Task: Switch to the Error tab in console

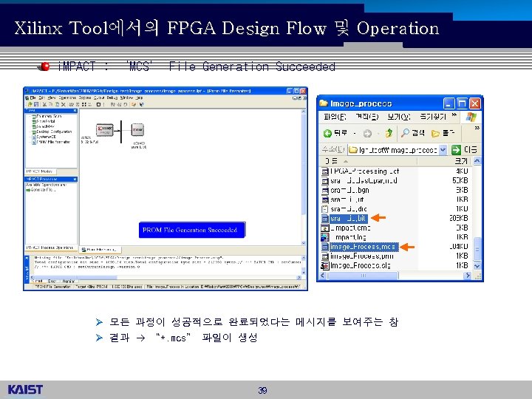Action: pyautogui.click(x=52, y=282)
